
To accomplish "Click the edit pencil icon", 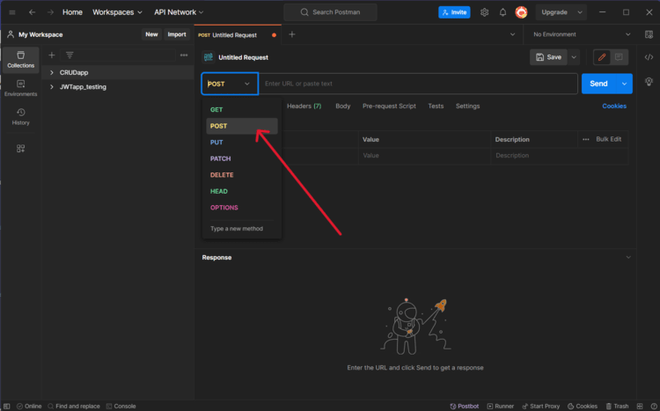I will pos(602,57).
